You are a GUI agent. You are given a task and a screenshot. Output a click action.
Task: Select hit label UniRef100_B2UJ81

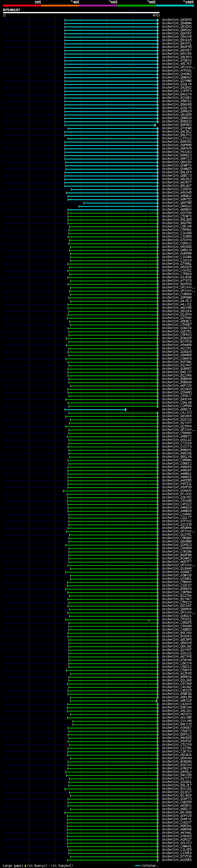[x=177, y=789]
